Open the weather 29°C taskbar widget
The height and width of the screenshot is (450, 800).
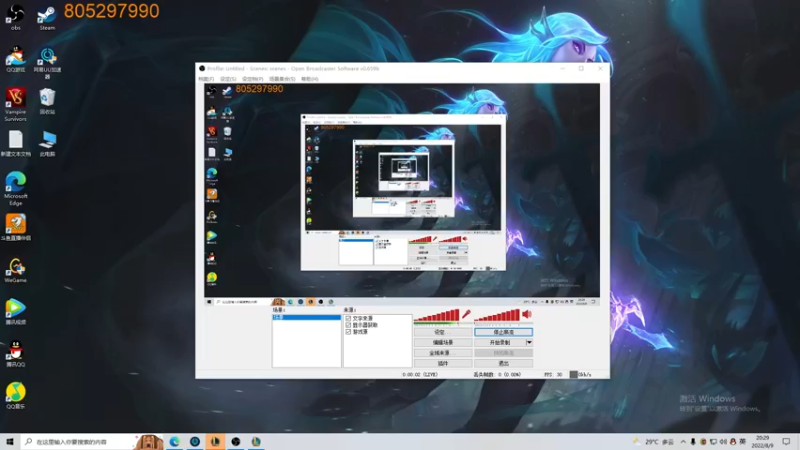[x=654, y=441]
